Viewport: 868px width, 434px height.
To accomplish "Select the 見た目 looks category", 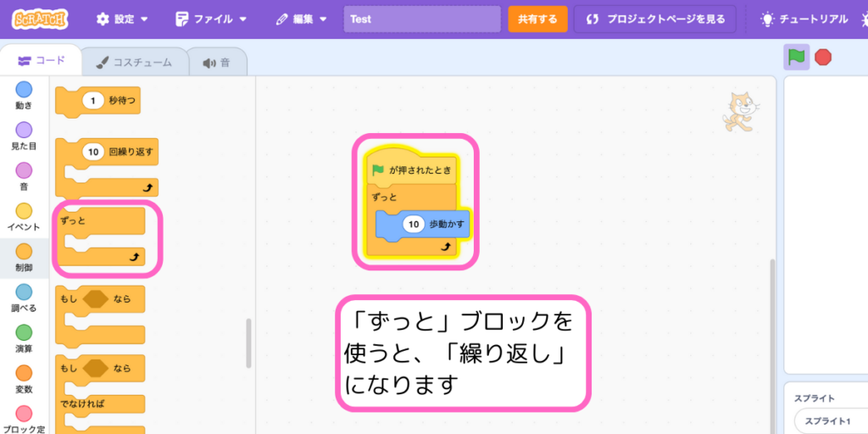I will pyautogui.click(x=24, y=136).
